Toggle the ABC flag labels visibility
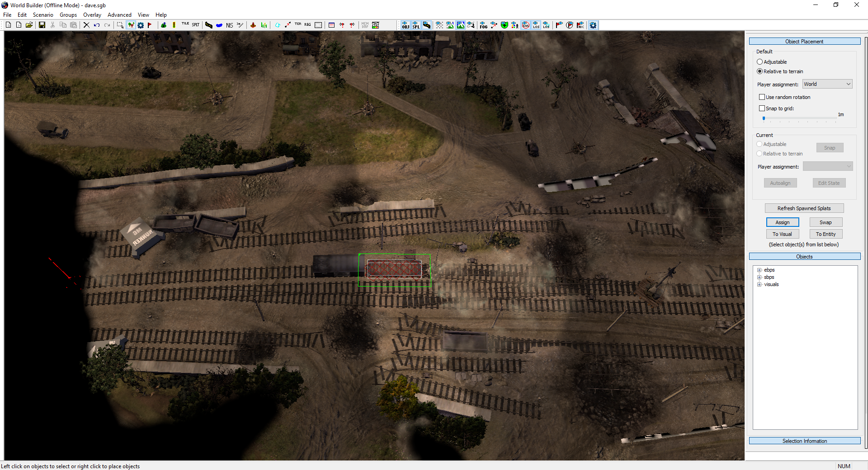Image resolution: width=868 pixels, height=470 pixels. pyautogui.click(x=580, y=25)
